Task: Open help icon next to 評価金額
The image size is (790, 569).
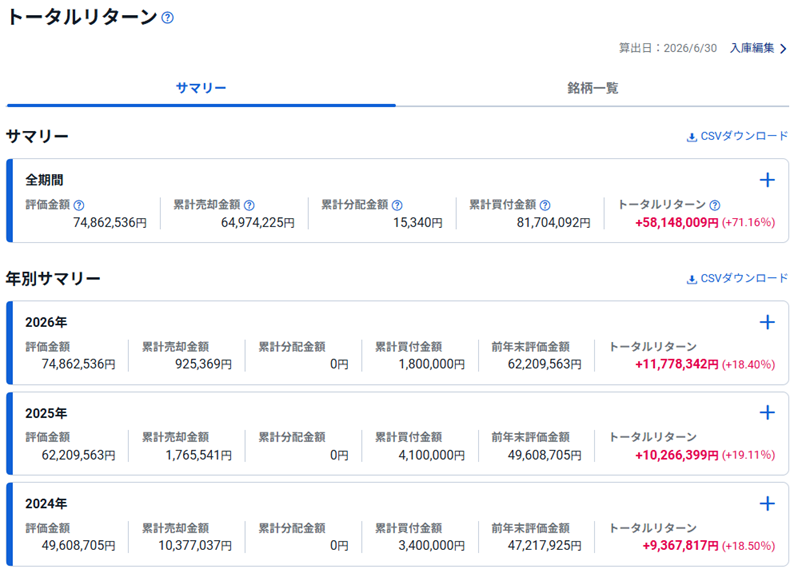Action: coord(79,205)
